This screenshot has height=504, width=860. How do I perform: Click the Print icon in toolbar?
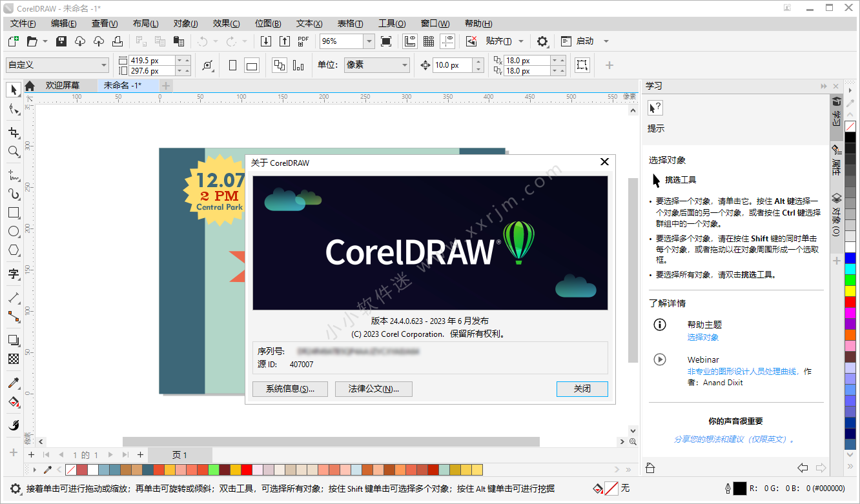point(118,41)
